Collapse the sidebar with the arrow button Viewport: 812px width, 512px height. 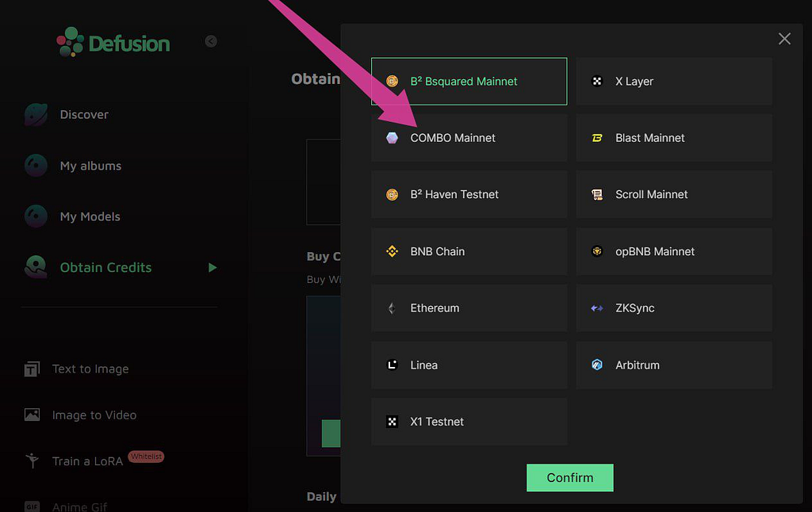pos(211,41)
